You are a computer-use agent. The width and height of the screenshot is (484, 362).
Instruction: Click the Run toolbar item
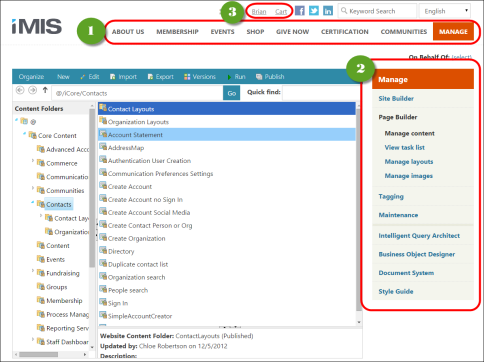point(236,77)
